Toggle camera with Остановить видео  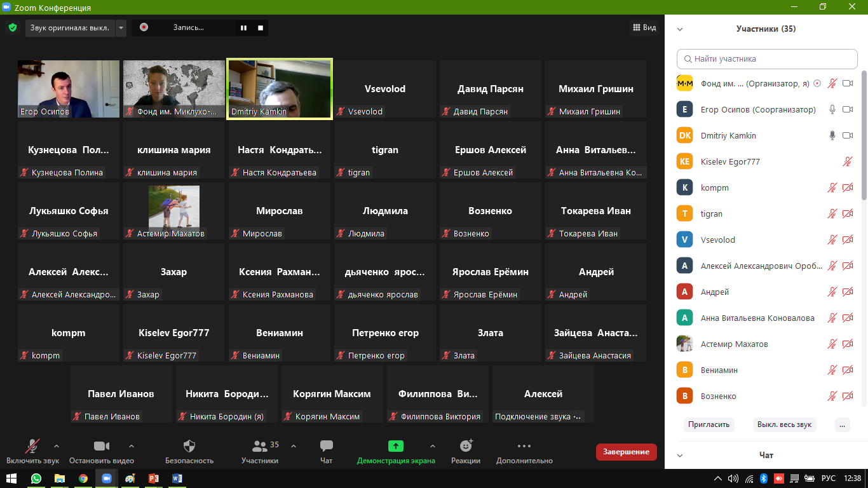[102, 446]
